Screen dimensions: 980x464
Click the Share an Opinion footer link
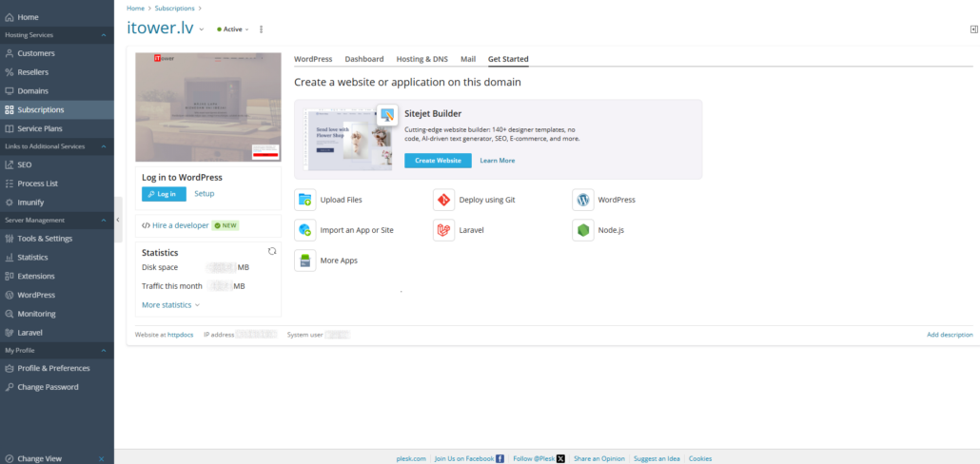[x=599, y=459]
